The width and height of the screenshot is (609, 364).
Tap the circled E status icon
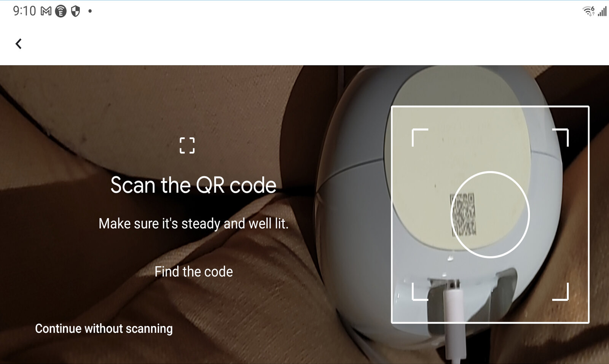pos(61,11)
